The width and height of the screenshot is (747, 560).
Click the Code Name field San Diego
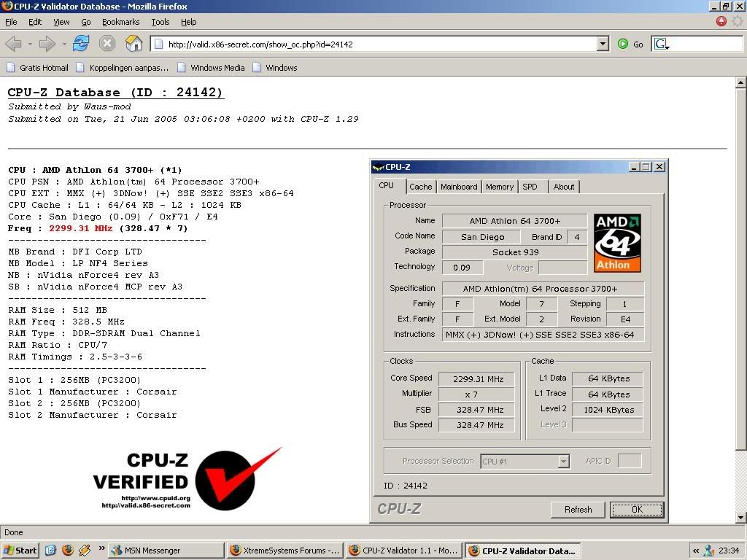(482, 237)
